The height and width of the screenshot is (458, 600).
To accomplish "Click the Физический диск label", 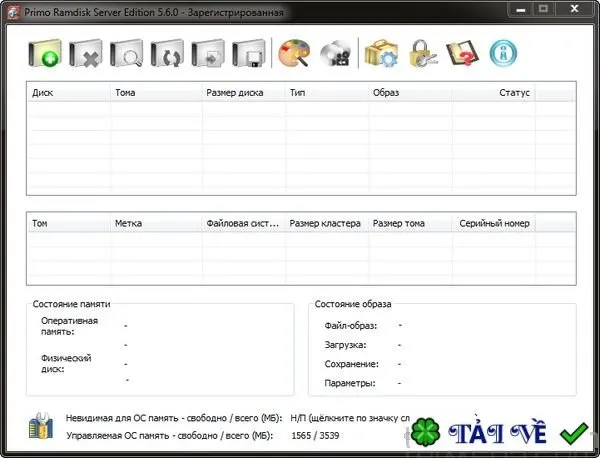I will click(66, 363).
